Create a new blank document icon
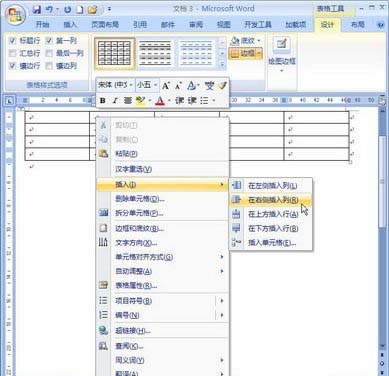Image resolution: width=389 pixels, height=376 pixels. [80, 9]
